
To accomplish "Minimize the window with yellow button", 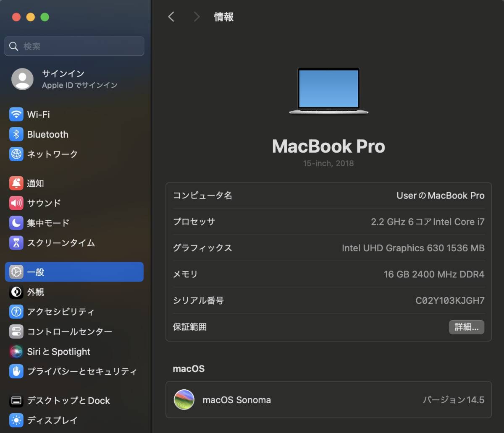I will (x=31, y=17).
